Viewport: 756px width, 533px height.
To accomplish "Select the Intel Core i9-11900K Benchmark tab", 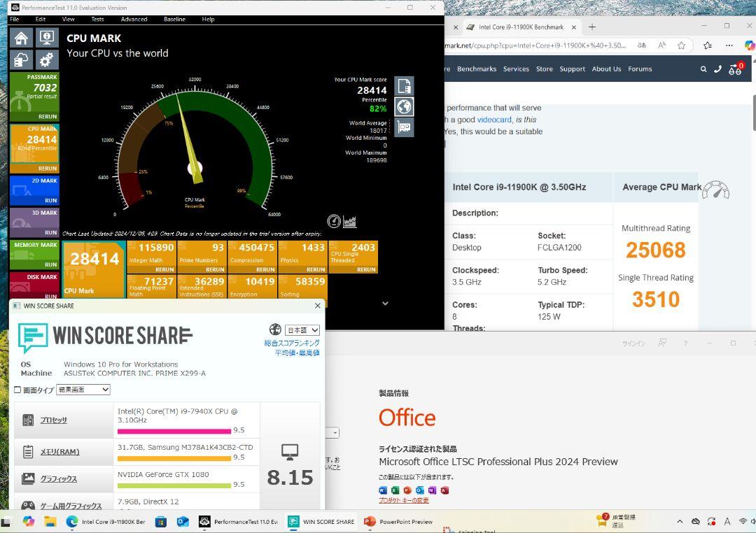I will point(521,27).
